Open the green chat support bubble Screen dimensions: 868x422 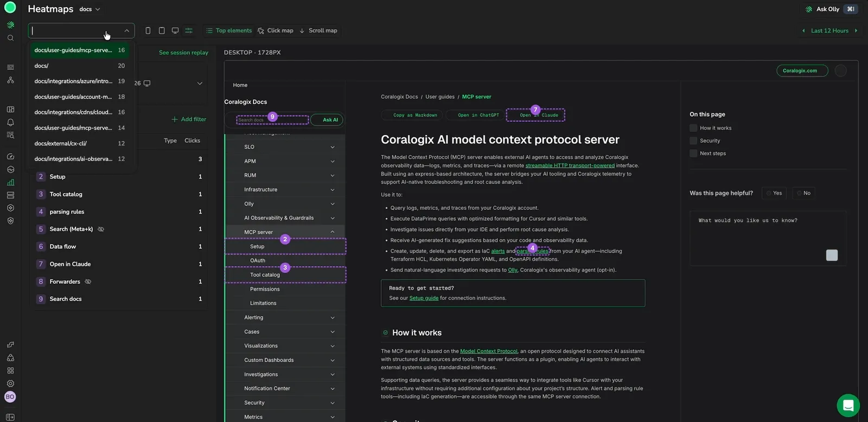coord(848,405)
